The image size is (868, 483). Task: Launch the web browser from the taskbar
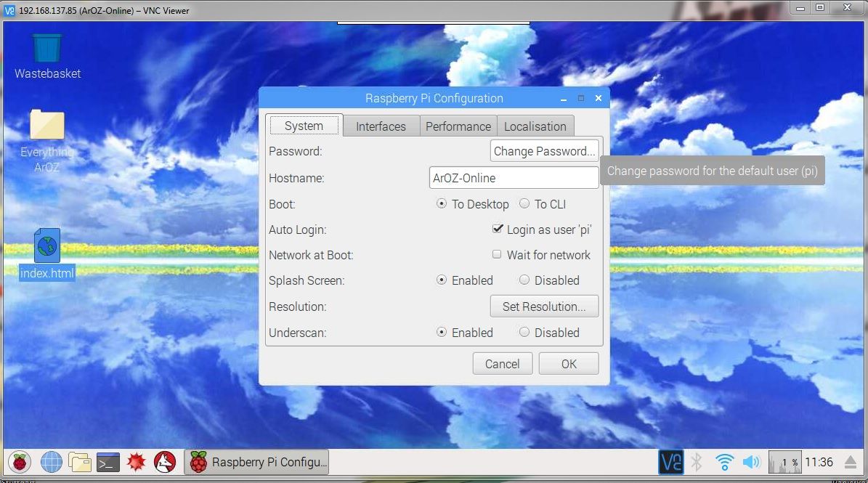(x=51, y=462)
